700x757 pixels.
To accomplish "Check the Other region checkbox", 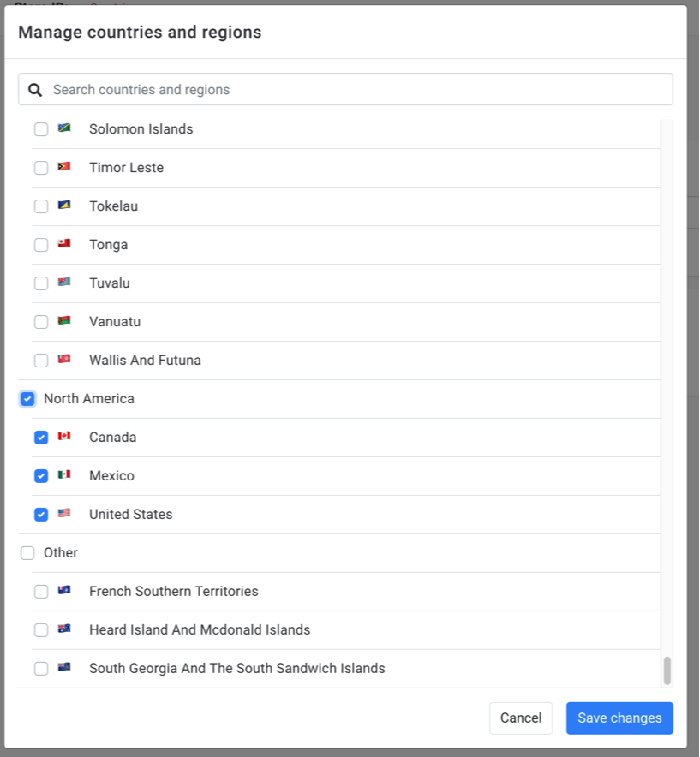I will [x=27, y=553].
